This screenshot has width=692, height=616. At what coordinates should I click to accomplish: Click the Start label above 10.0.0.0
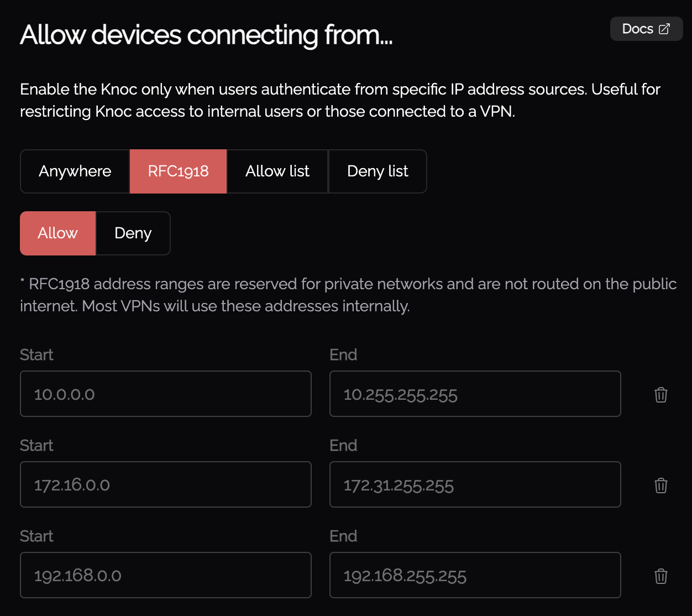[36, 355]
